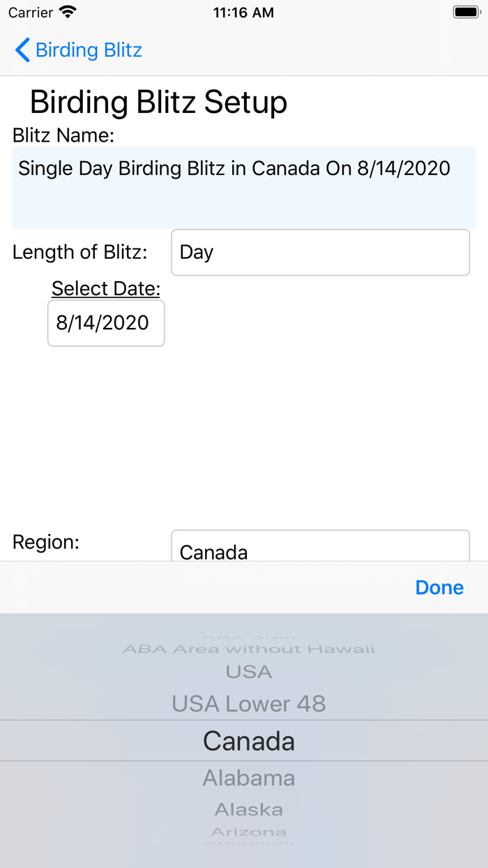Viewport: 488px width, 868px height.
Task: Tap the Select Date underlined label
Action: [x=106, y=288]
